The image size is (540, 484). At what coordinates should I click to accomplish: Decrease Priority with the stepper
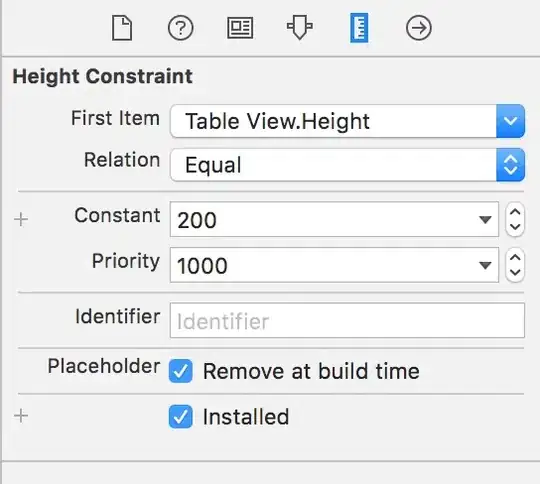pos(515,272)
